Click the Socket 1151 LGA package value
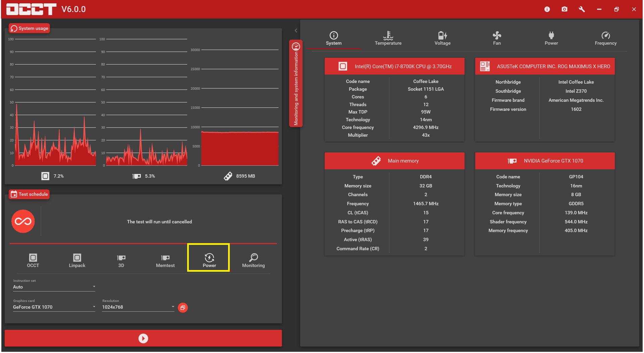This screenshot has height=353, width=644. tap(426, 89)
